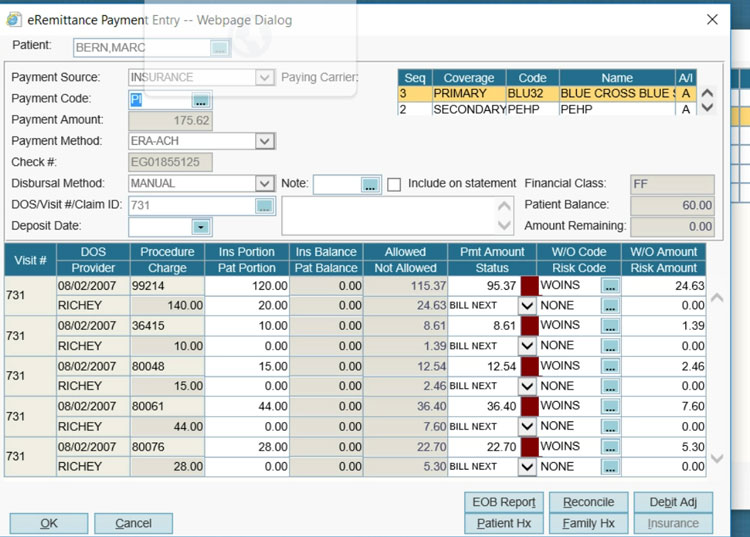The width and height of the screenshot is (750, 537).
Task: Expand the Disbursal Method MANUAL dropdown
Action: [x=265, y=184]
